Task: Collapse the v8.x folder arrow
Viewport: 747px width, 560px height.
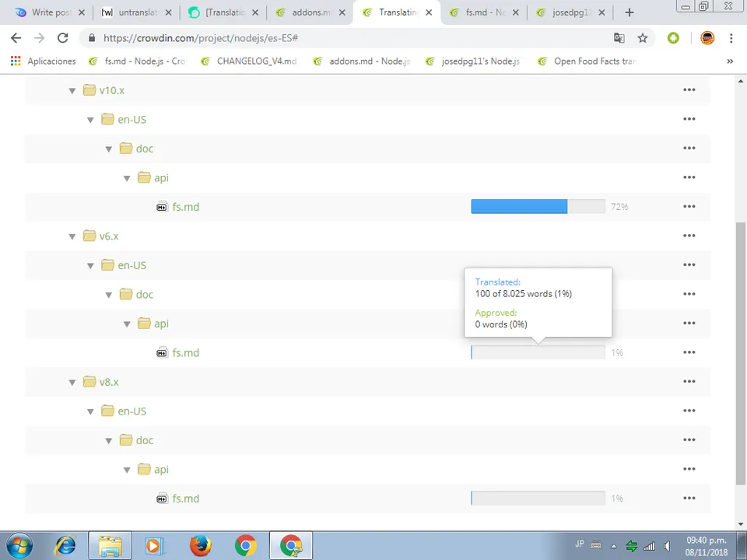Action: (x=72, y=382)
